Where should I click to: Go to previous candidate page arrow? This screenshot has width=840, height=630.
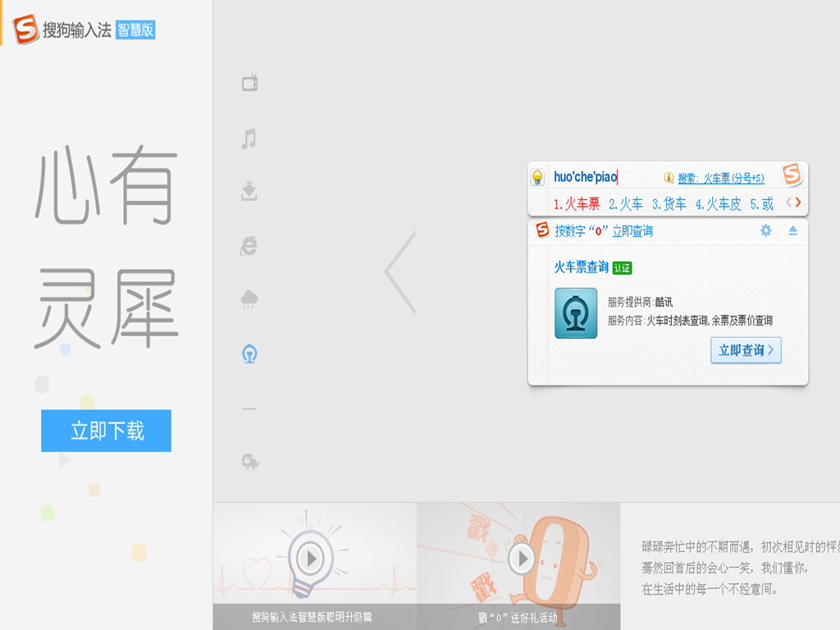click(788, 202)
